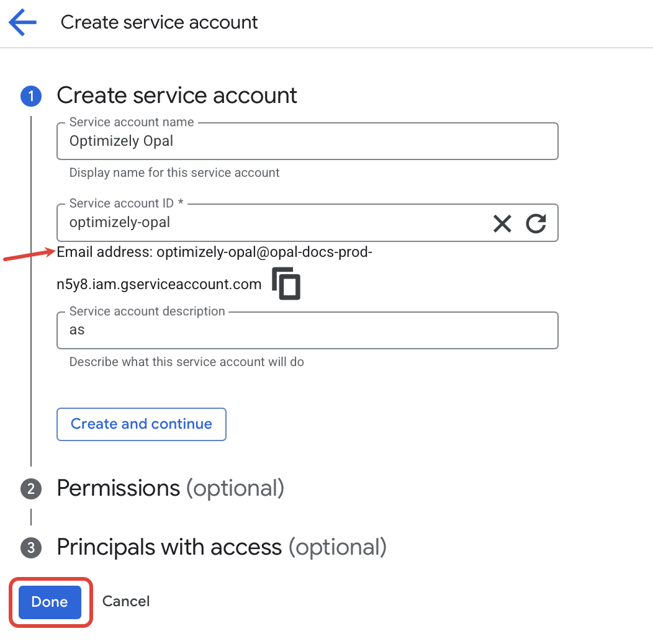Click the step 2 Permissions circle indicator

click(x=31, y=489)
